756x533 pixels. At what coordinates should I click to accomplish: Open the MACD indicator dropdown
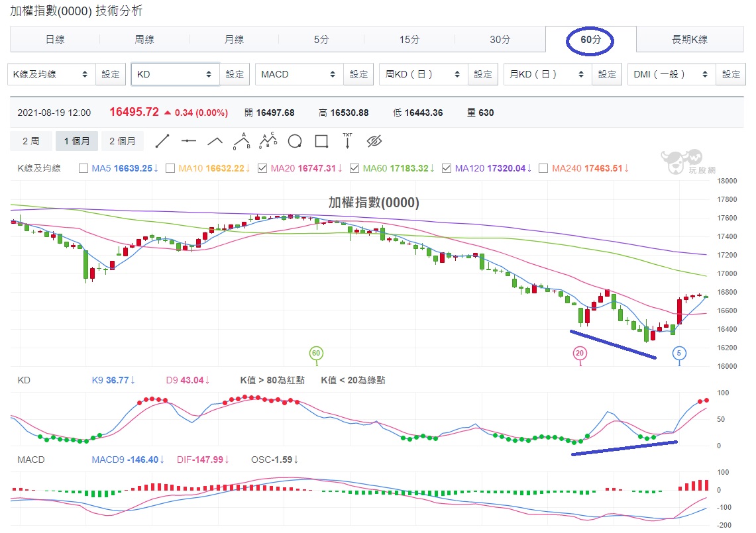pos(298,73)
